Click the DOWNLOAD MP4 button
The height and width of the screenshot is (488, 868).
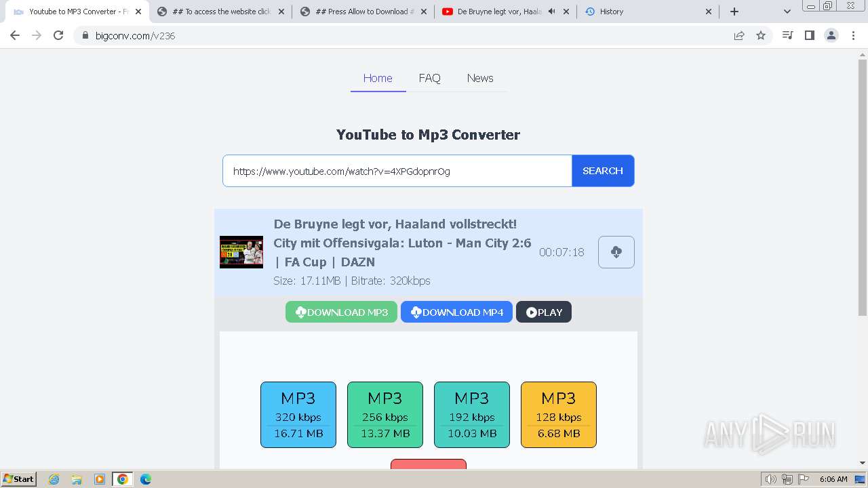point(456,312)
